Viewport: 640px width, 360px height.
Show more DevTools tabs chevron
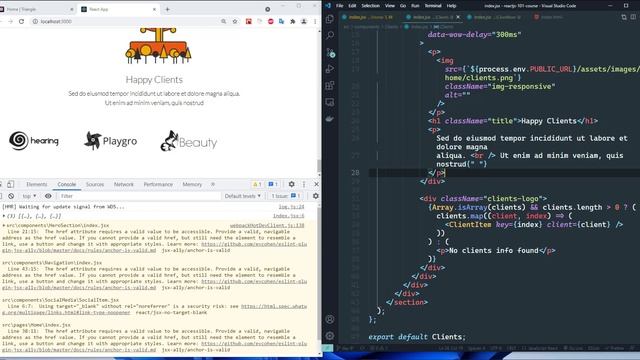tap(213, 184)
